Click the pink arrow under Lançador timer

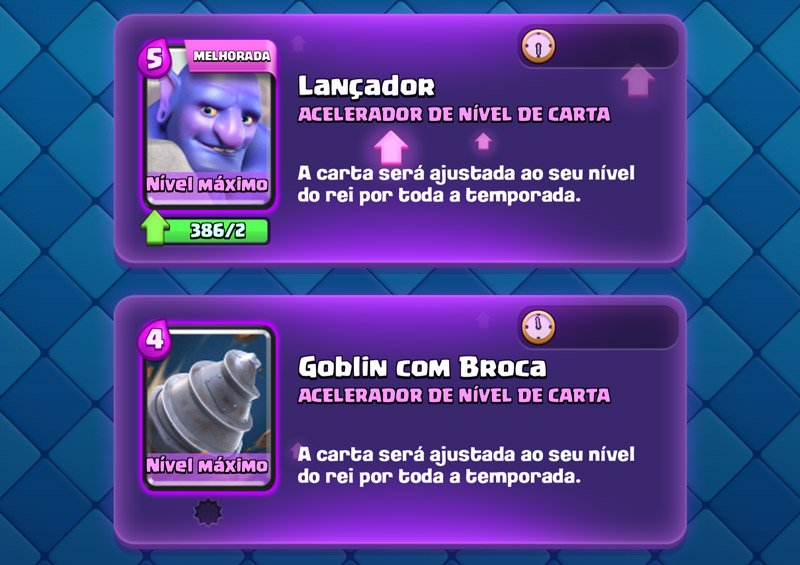(638, 80)
